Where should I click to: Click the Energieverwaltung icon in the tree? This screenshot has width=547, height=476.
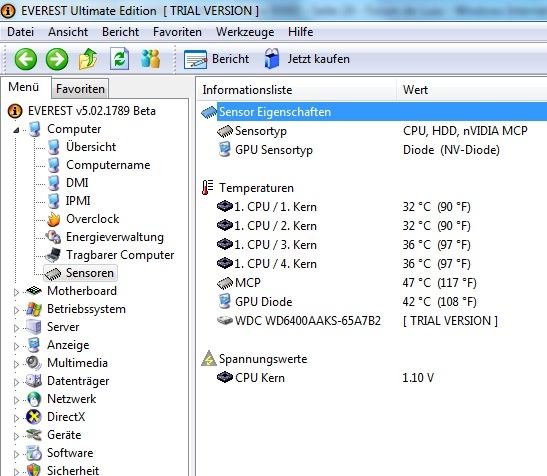pyautogui.click(x=53, y=237)
